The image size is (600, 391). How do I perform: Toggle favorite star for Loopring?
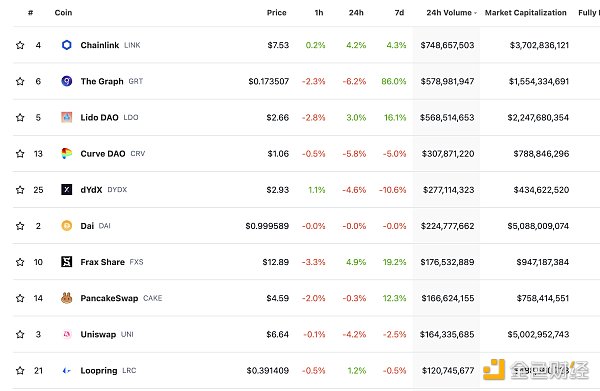coord(20,370)
